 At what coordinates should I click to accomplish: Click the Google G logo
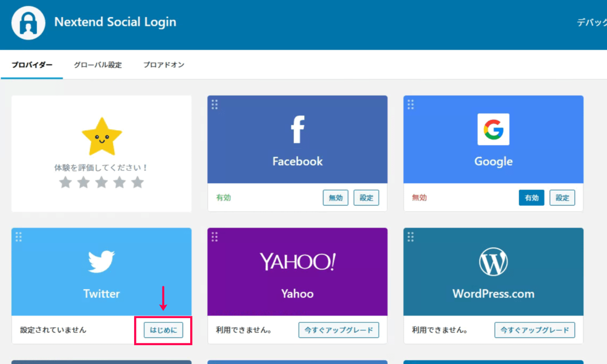493,129
